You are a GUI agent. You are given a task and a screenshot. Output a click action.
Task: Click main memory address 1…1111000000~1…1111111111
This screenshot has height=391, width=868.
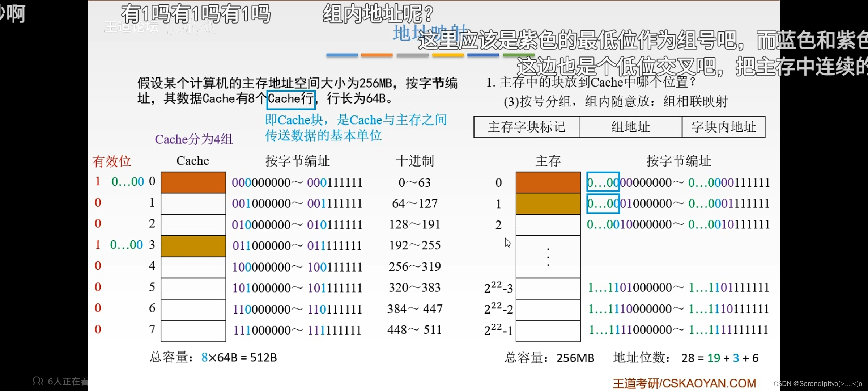pos(678,330)
